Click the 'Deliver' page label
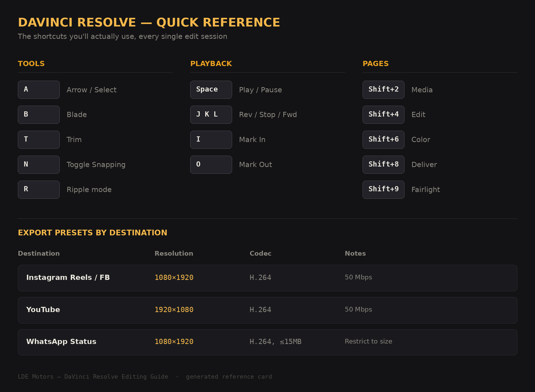Screen dimensions: 535x392 click(424, 165)
